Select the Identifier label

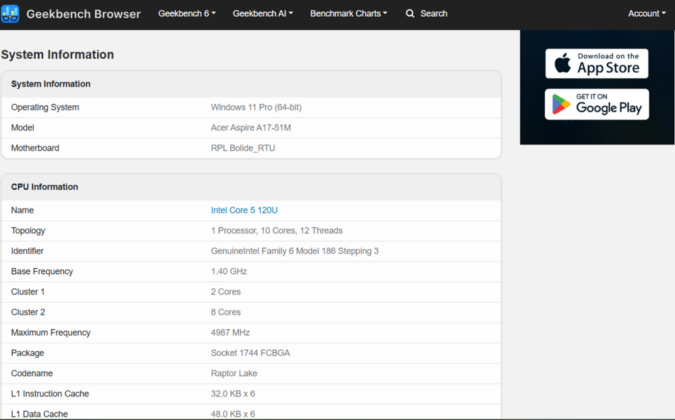(x=27, y=251)
